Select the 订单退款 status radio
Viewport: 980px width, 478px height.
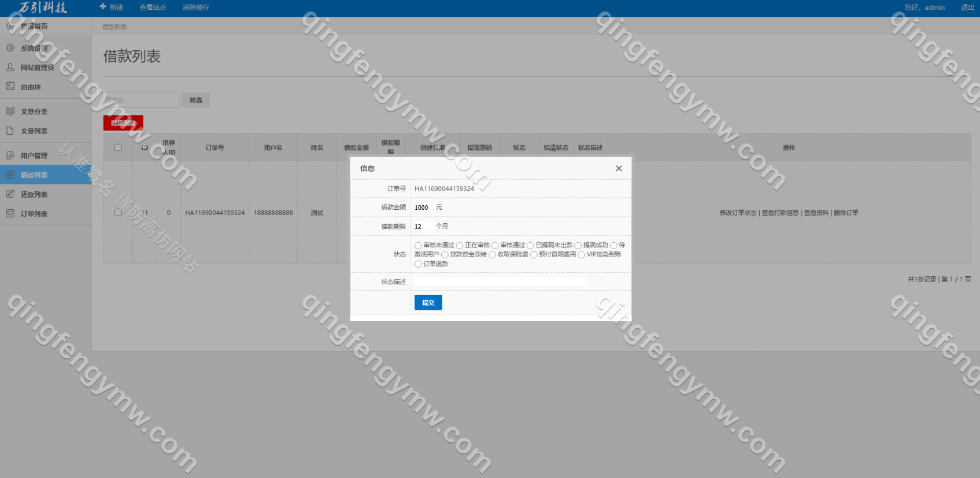(x=418, y=264)
